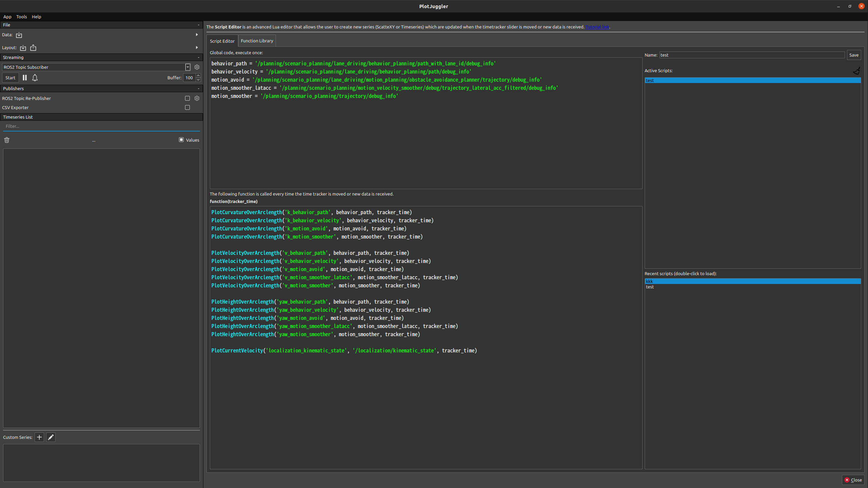
Task: Open the Tutorial link
Action: click(x=597, y=27)
